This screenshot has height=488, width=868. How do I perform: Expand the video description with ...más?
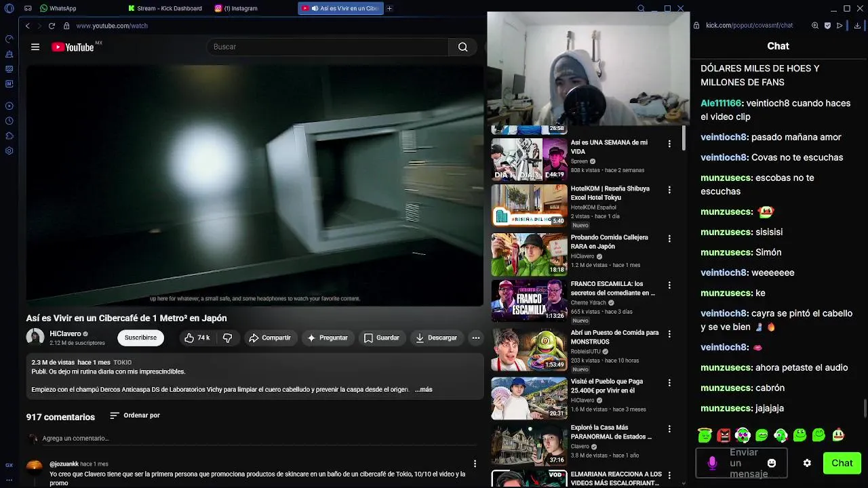423,390
